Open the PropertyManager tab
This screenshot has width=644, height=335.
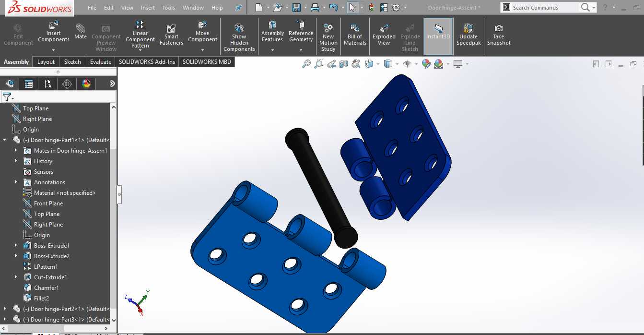pyautogui.click(x=29, y=84)
